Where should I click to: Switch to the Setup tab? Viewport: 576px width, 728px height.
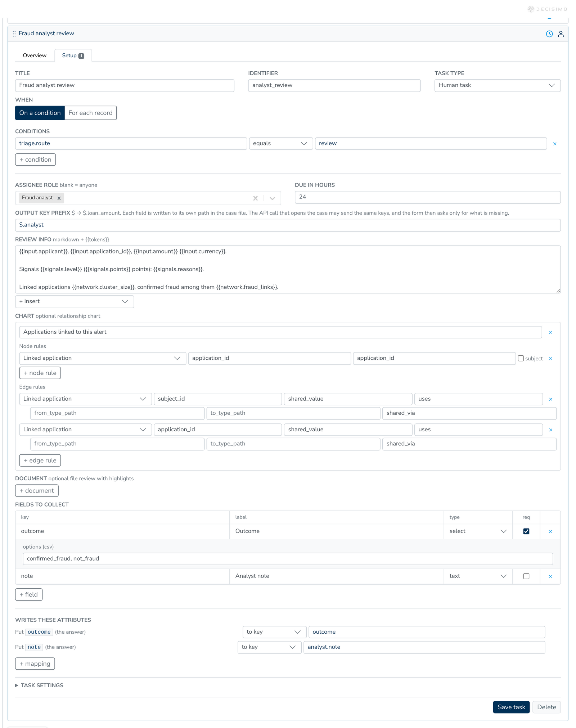(x=73, y=55)
